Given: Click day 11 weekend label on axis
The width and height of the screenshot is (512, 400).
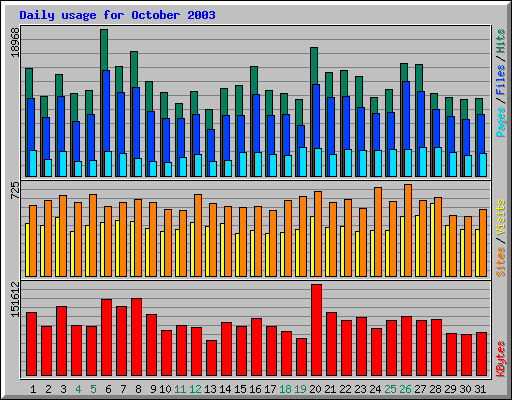Looking at the screenshot, I should point(180,389).
